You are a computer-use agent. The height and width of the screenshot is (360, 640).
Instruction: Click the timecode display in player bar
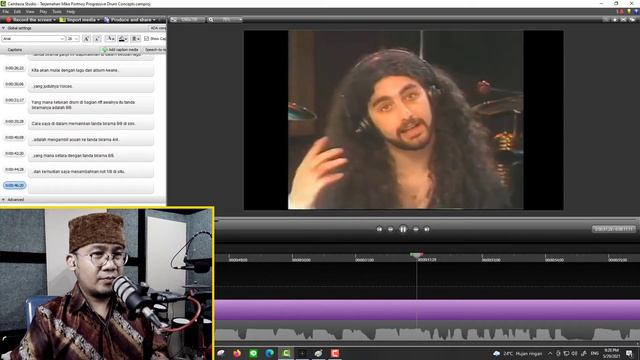coord(613,229)
